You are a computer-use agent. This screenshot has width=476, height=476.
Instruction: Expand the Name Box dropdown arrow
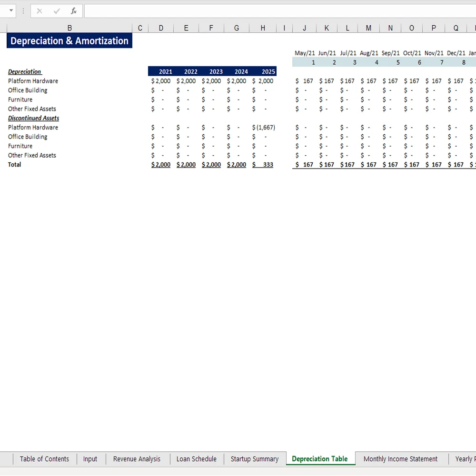tap(11, 11)
